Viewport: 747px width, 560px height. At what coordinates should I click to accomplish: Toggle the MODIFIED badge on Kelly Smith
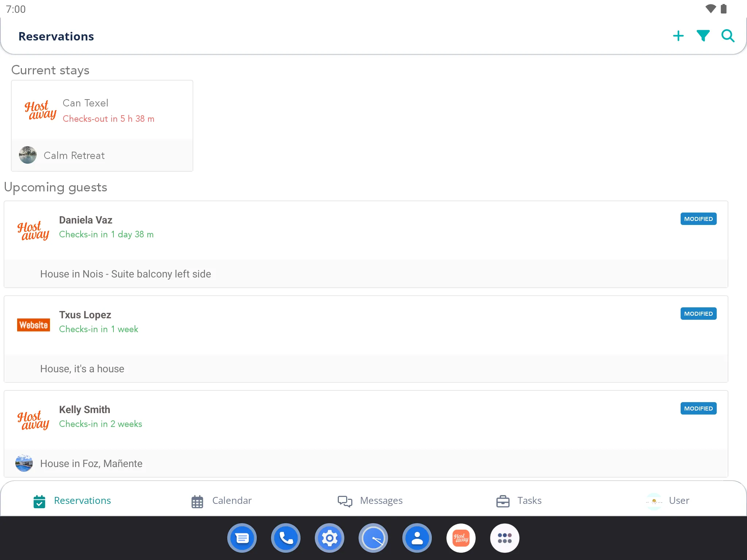pos(698,408)
